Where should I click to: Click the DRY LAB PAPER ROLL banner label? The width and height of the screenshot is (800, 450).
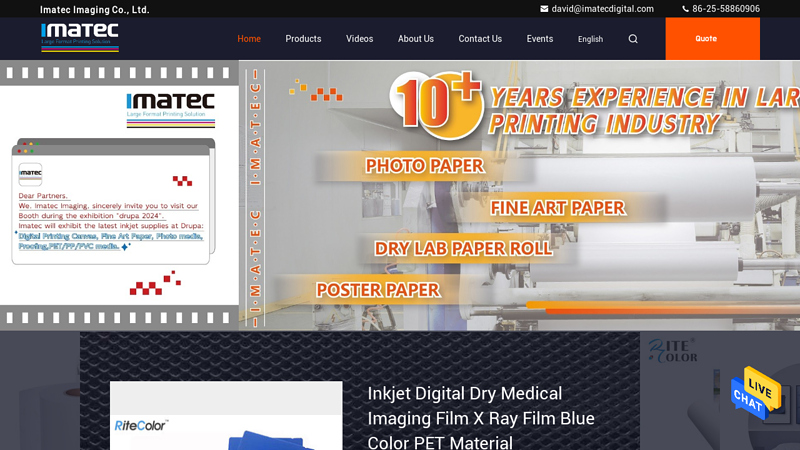point(463,248)
